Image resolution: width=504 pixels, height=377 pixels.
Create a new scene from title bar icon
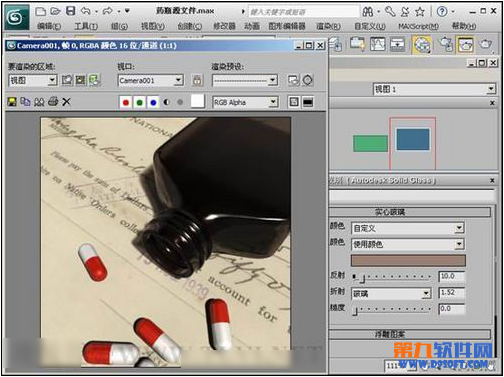41,12
